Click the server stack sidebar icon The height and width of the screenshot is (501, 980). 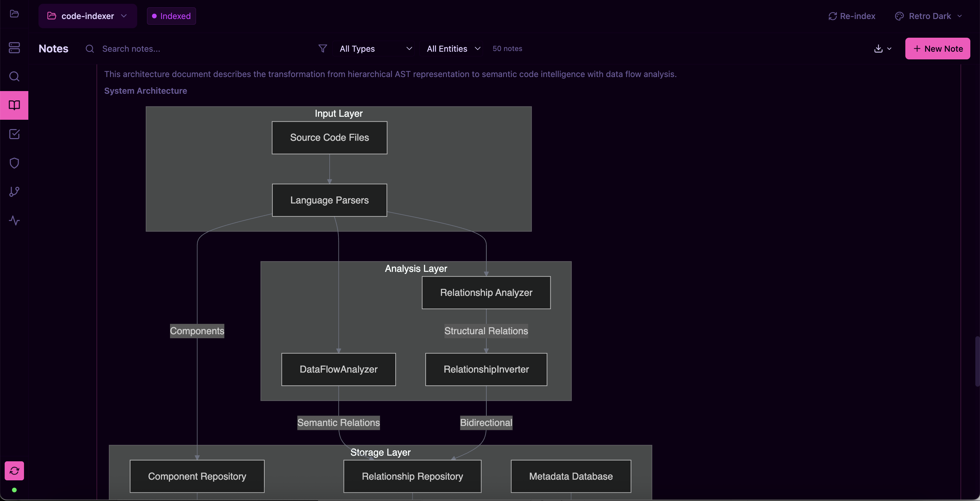[14, 48]
